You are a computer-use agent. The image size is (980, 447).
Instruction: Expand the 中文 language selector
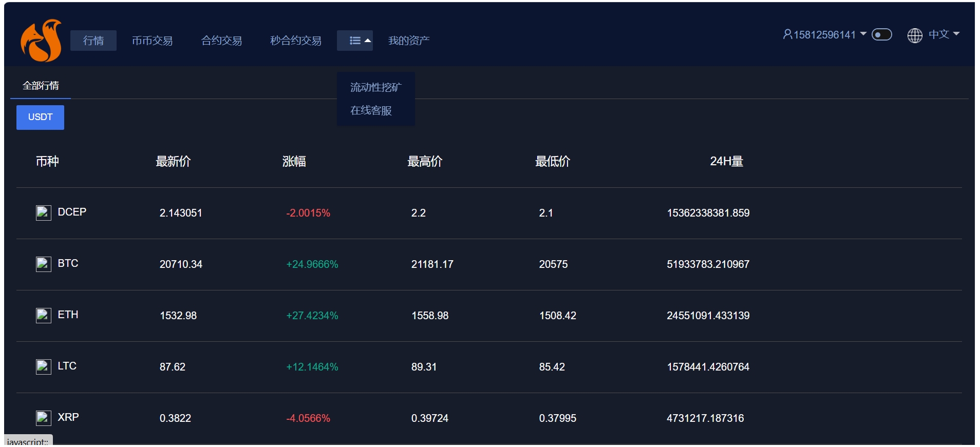944,34
